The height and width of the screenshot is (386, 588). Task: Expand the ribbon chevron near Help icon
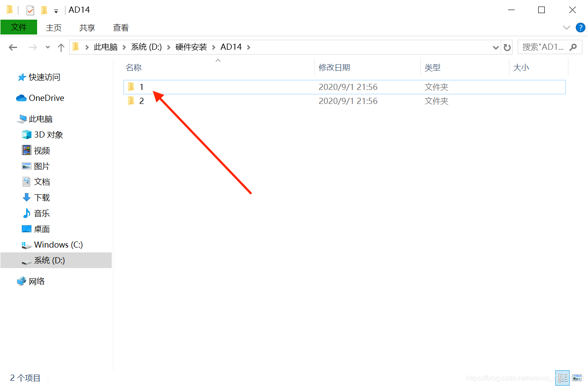566,28
